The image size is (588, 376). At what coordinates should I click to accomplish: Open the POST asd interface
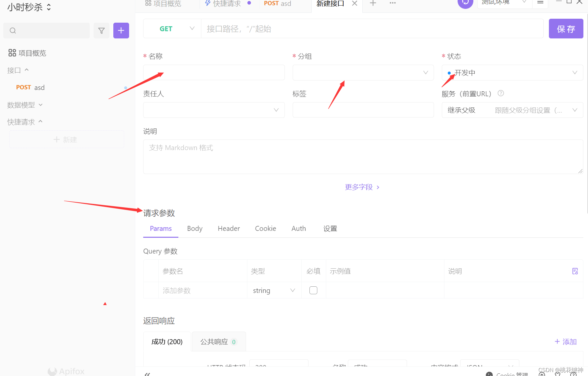point(30,87)
